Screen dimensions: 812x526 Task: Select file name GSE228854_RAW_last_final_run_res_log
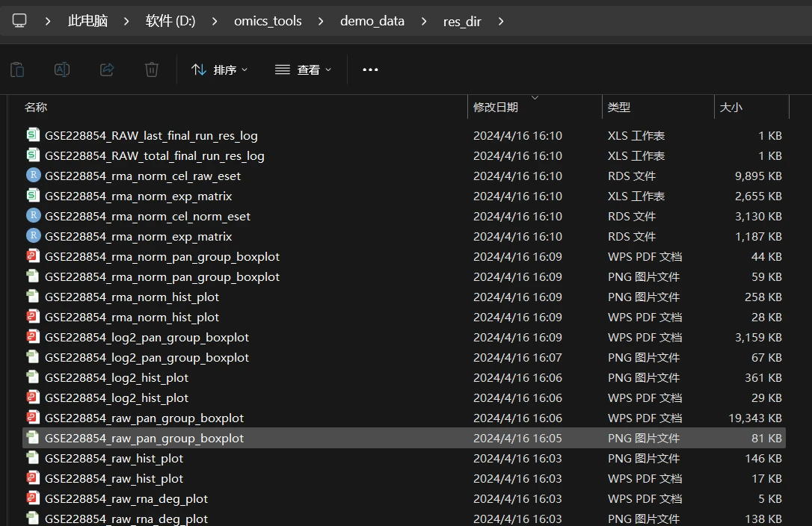click(x=151, y=136)
